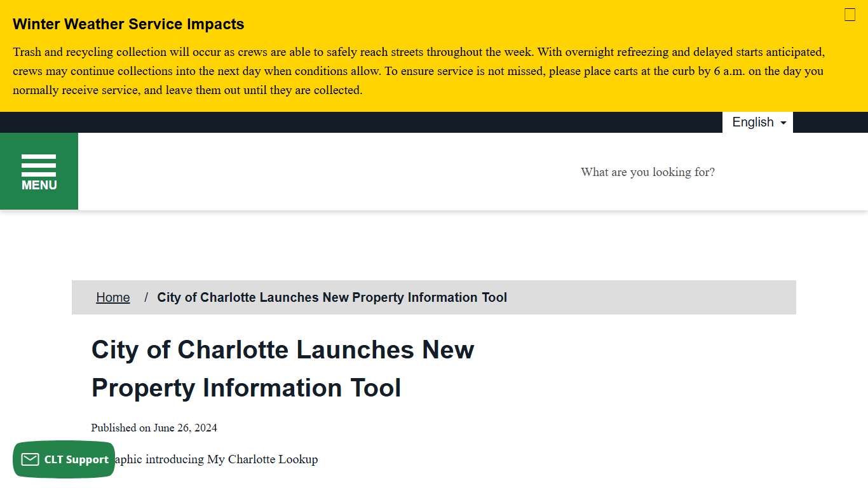Click the envelope icon on CLT Support
Screen dimensions: 868x488
pyautogui.click(x=31, y=459)
